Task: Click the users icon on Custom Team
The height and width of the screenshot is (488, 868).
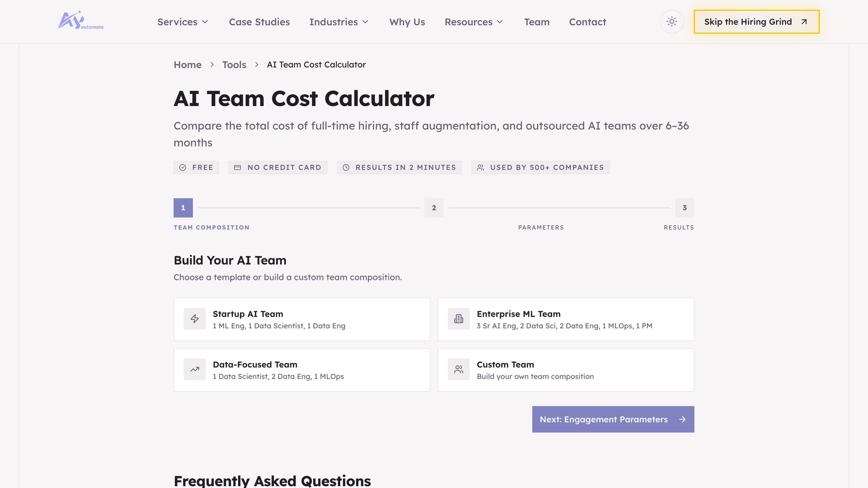Action: tap(458, 369)
